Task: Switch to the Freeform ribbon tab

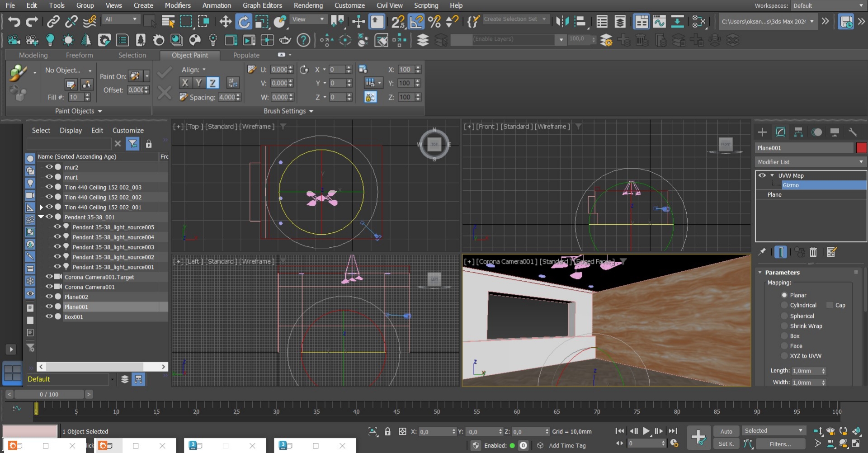Action: click(x=79, y=55)
